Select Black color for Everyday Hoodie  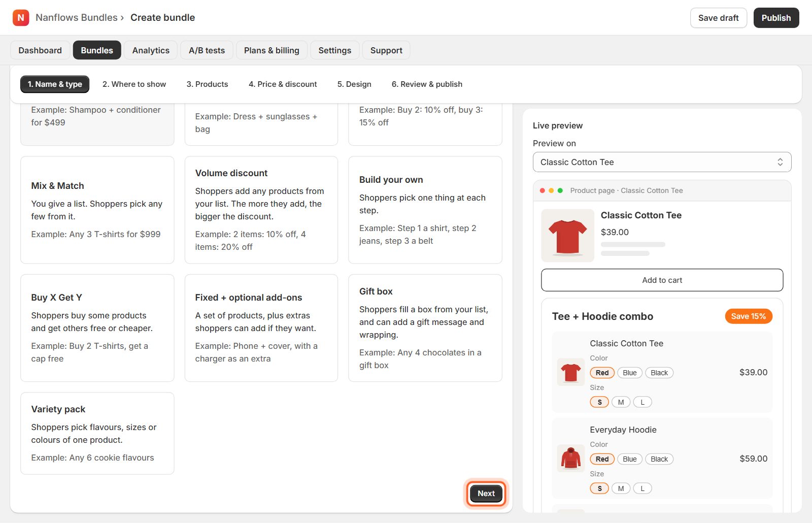coord(659,459)
